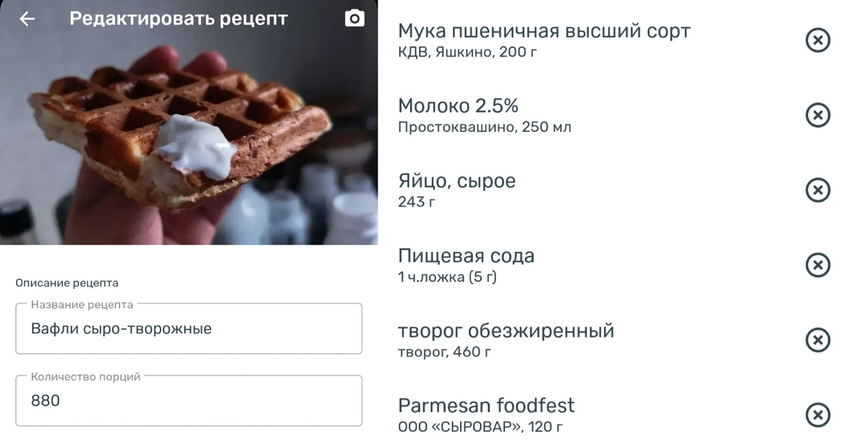Viewport: 868px width, 448px height.
Task: Remove Пищевая сода ingredient
Action: coord(817,265)
